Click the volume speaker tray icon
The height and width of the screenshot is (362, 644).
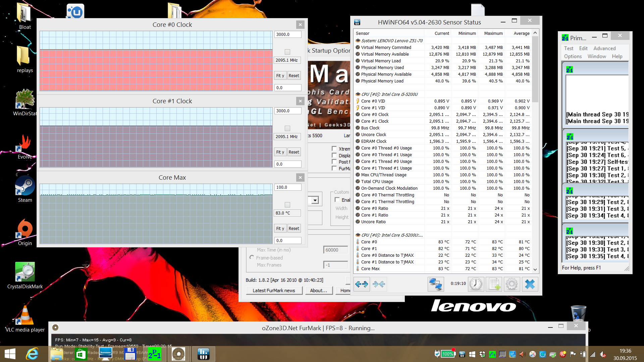[522, 354]
